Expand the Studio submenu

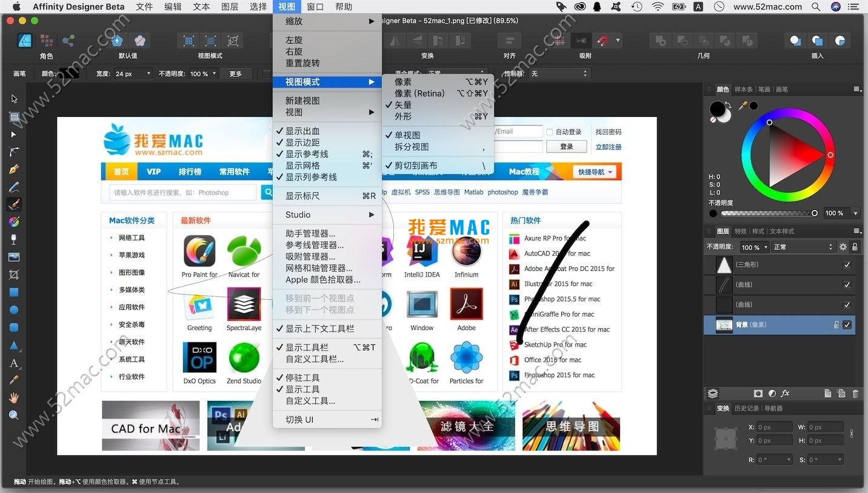click(x=327, y=215)
